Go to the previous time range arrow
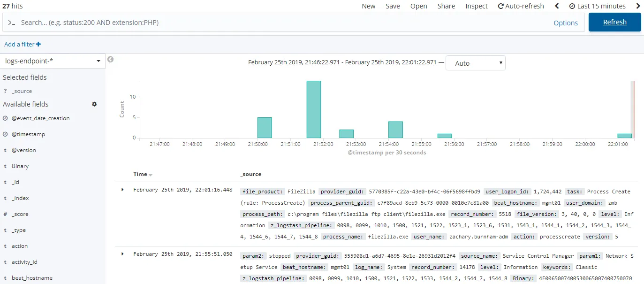644x284 pixels. point(557,6)
